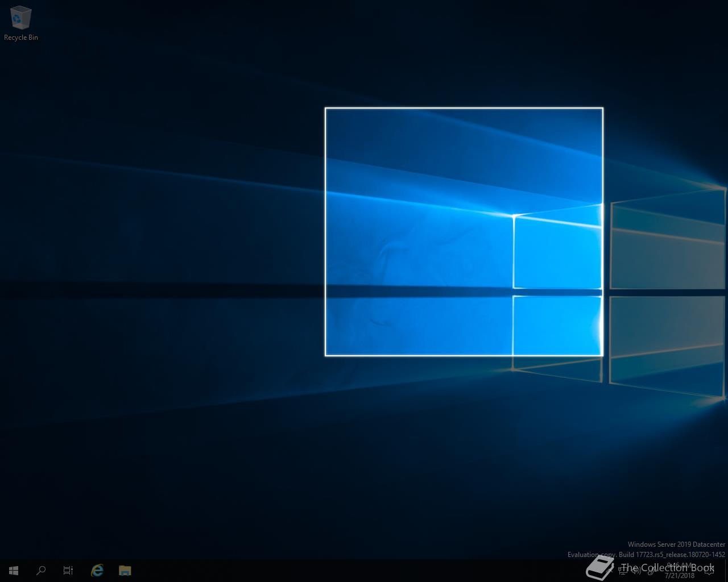Open File Explorer from the taskbar
Viewport: 728px width, 582px height.
pos(125,570)
